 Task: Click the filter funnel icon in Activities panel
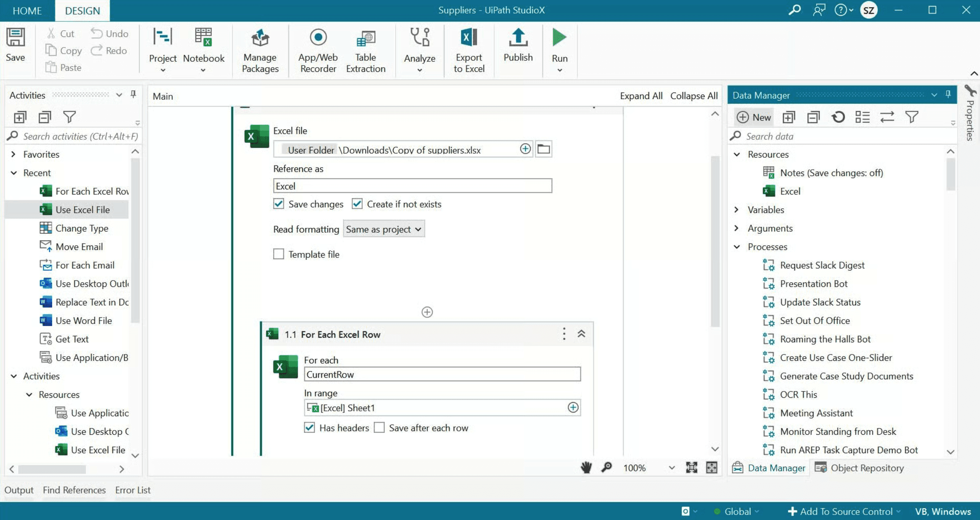point(69,117)
